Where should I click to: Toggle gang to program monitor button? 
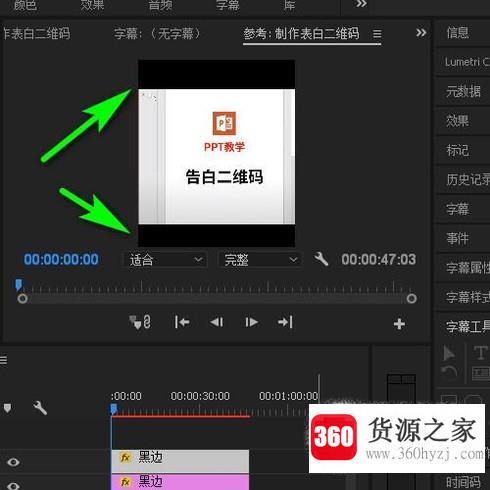[140, 322]
